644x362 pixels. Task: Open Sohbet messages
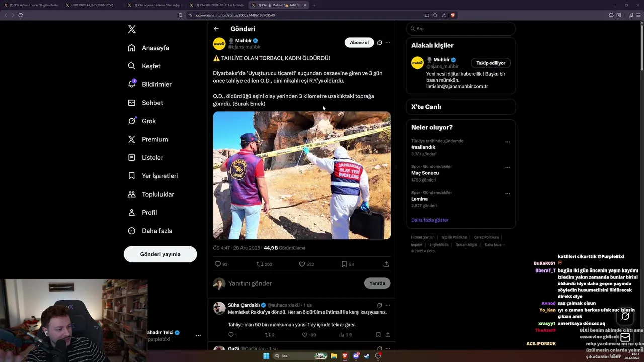(145, 103)
